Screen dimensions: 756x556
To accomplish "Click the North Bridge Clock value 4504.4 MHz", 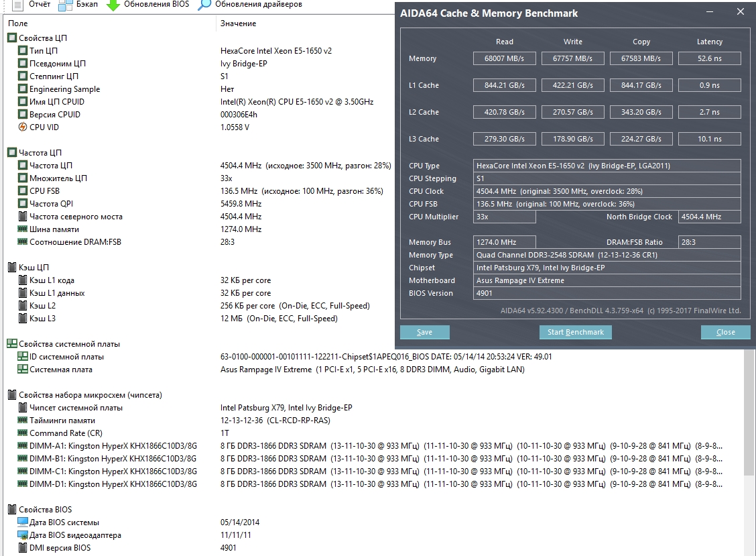I will (710, 217).
